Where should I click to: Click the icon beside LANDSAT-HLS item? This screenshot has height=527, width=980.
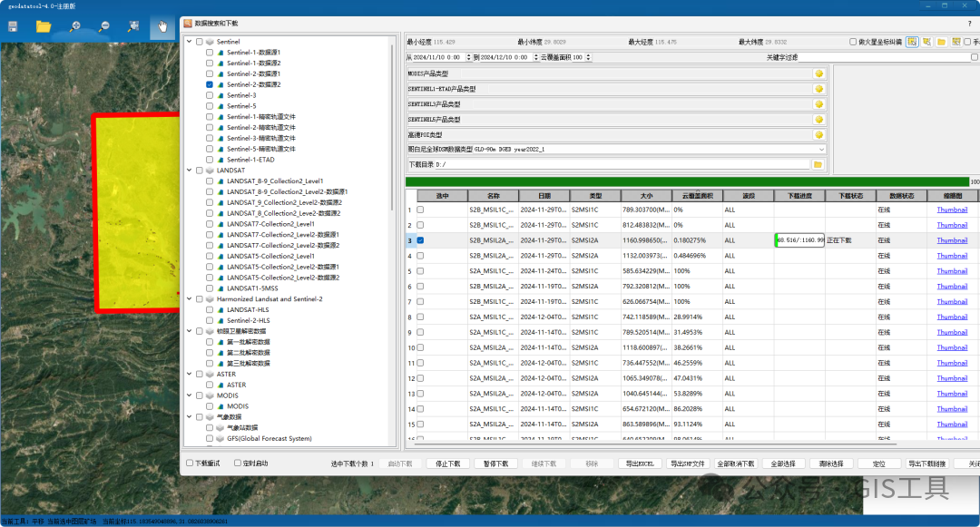(x=220, y=309)
